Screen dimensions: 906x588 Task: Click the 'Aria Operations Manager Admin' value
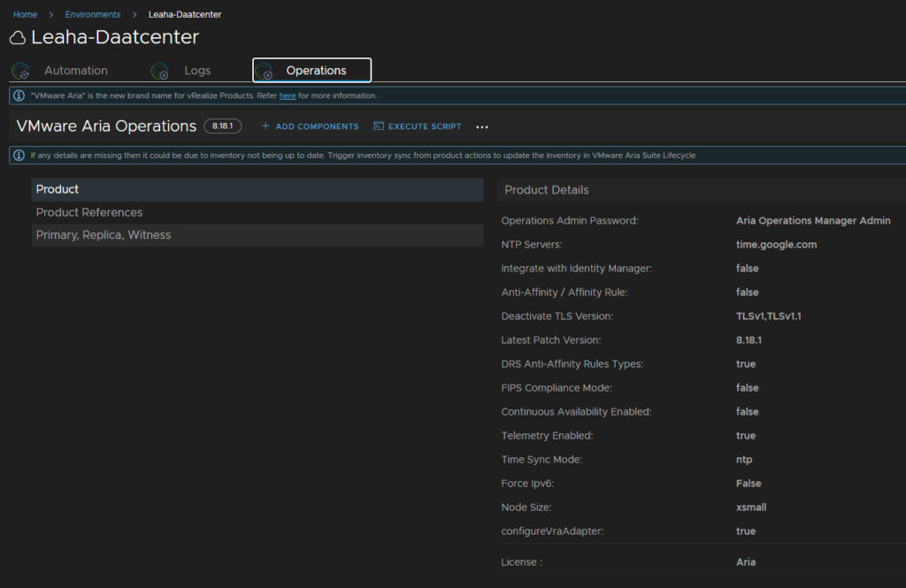tap(813, 221)
